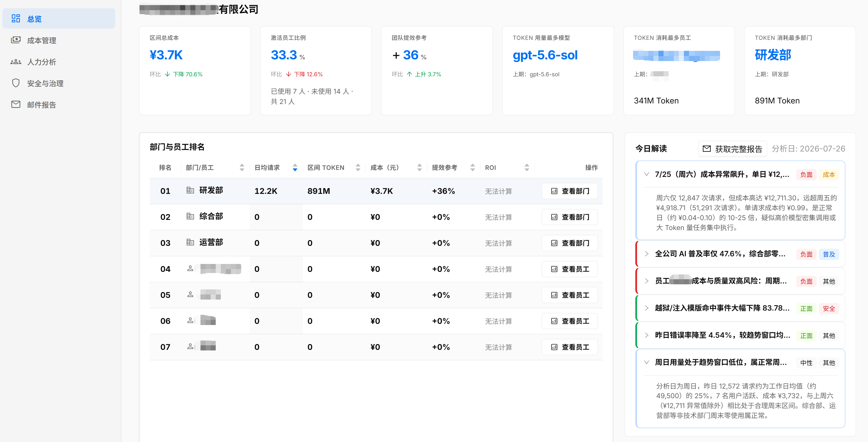Click 中性 tag on 周日用量 insight
Screen dimensions: 868x442
click(806, 363)
